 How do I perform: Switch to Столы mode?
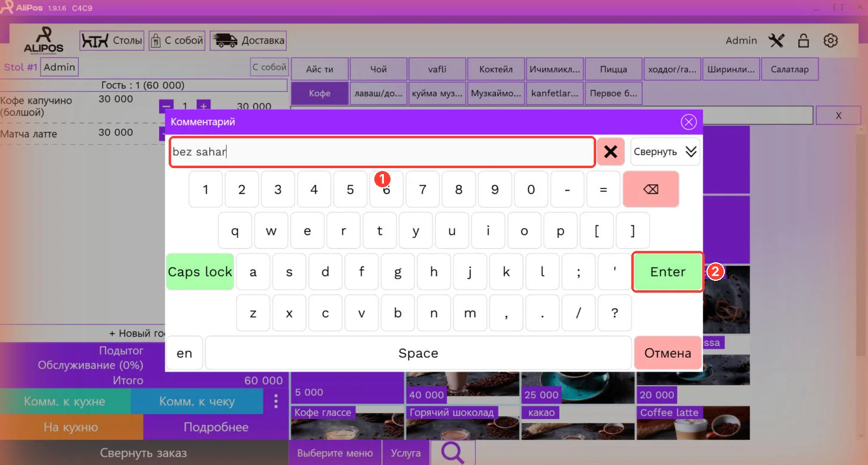[x=112, y=41]
